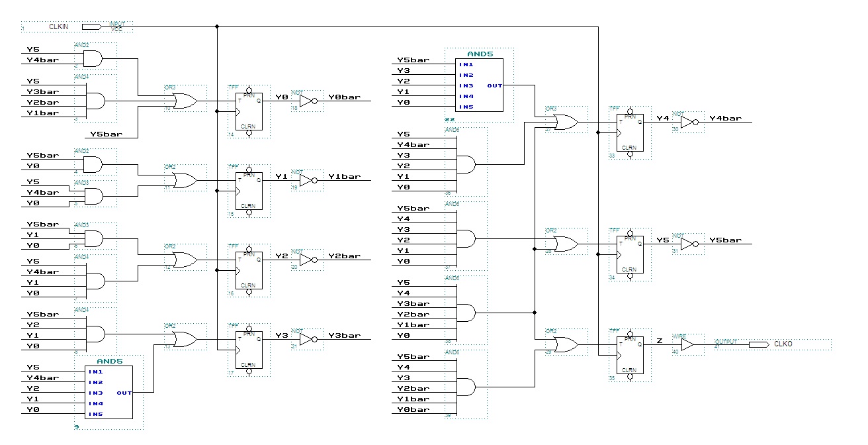Click the Y3bar output label

tap(345, 335)
